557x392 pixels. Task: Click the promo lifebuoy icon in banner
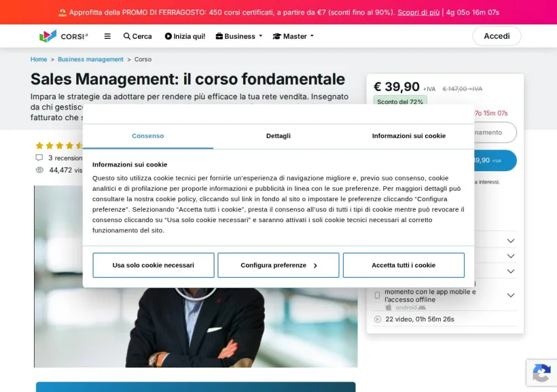tap(62, 13)
